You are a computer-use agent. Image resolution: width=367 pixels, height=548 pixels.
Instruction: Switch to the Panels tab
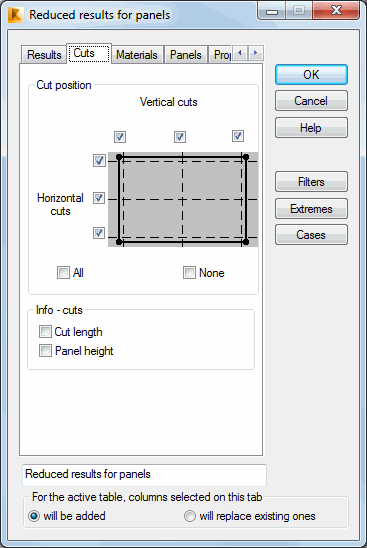click(x=186, y=55)
